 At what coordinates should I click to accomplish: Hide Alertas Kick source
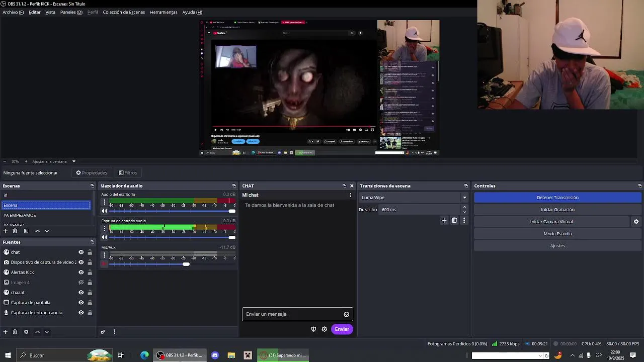[81, 273]
